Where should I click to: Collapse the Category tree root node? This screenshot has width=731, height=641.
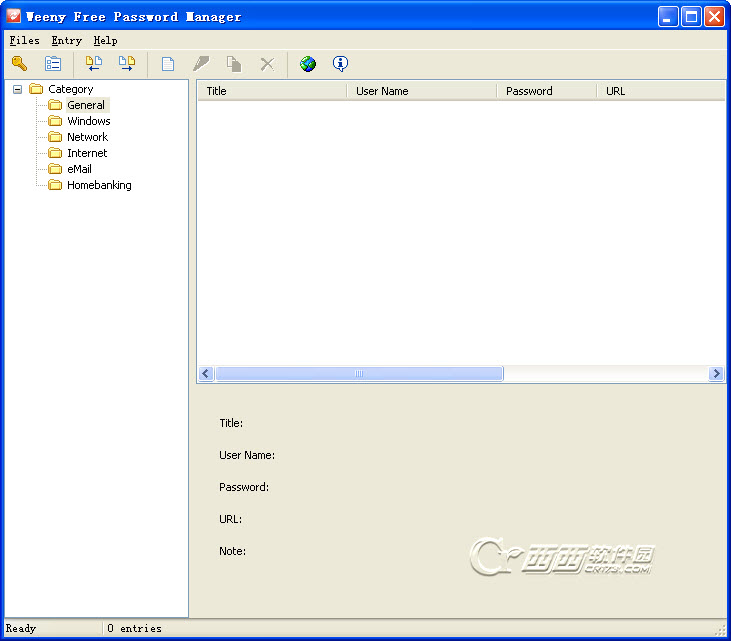click(x=17, y=89)
